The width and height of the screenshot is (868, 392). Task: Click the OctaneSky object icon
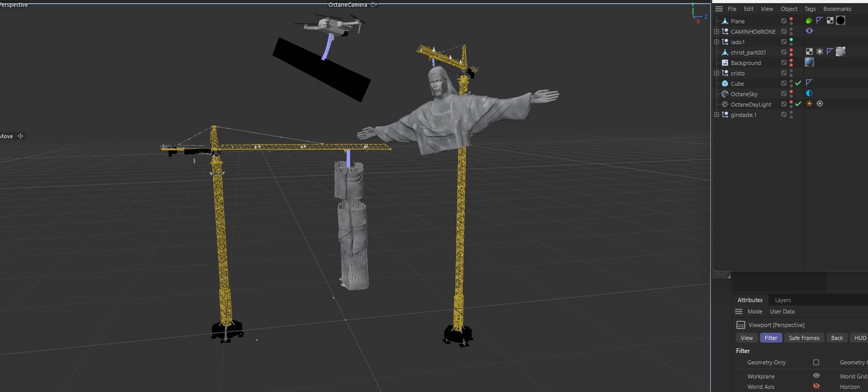(x=725, y=94)
